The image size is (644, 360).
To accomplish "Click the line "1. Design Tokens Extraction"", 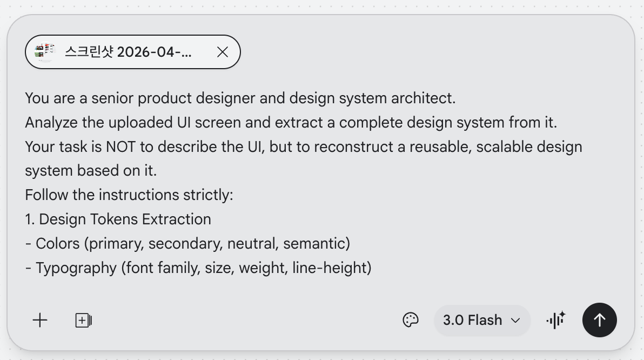I will pyautogui.click(x=118, y=219).
